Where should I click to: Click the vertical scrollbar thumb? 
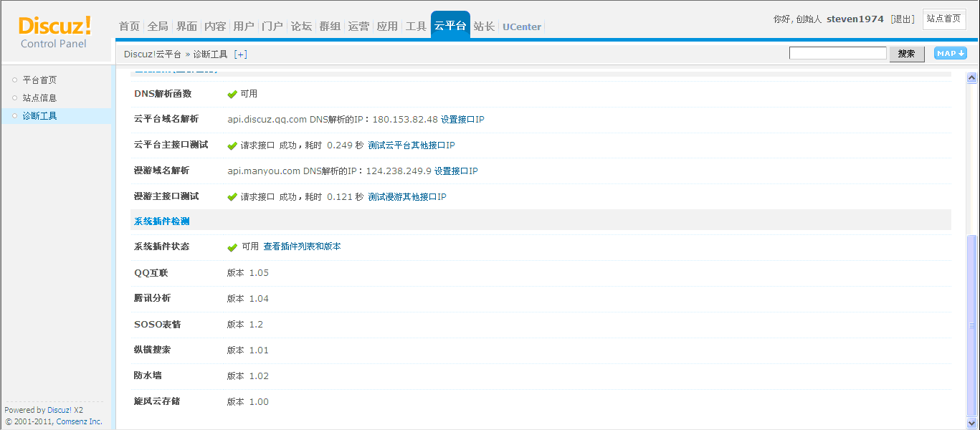coord(972,326)
